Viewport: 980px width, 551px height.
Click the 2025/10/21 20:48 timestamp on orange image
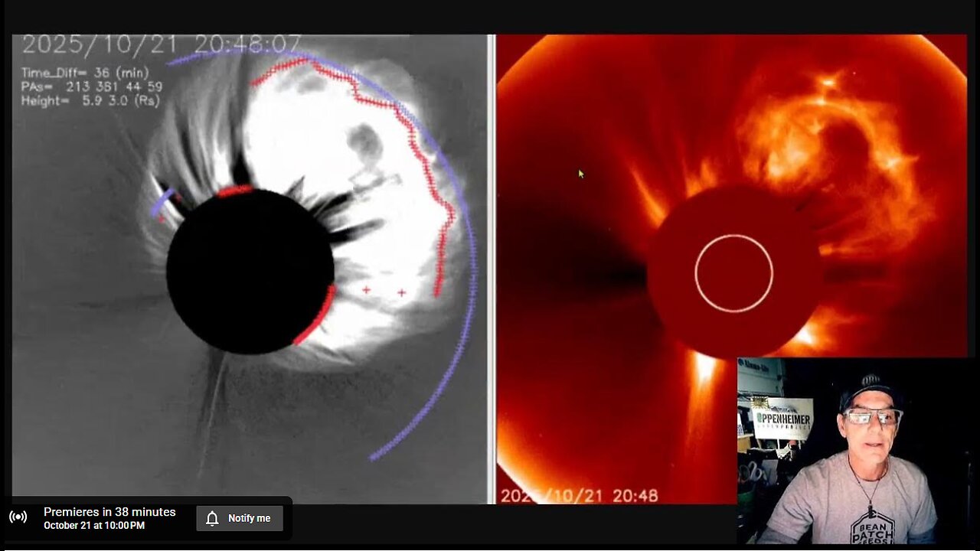pos(580,495)
